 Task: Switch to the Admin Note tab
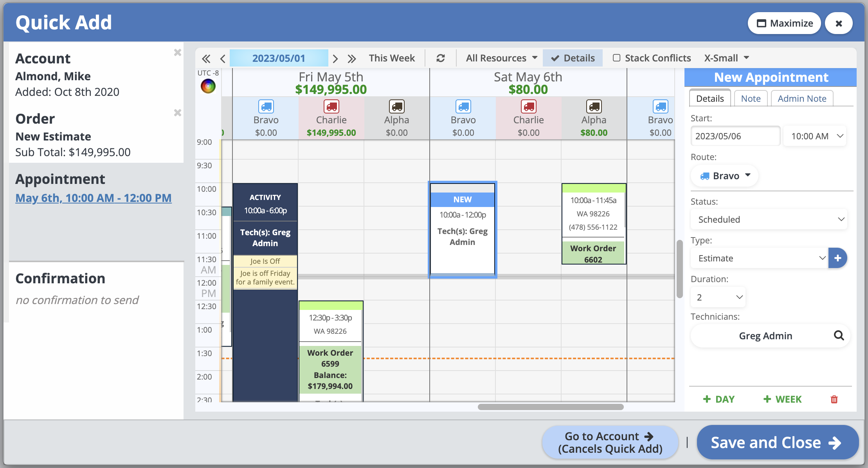(x=801, y=99)
